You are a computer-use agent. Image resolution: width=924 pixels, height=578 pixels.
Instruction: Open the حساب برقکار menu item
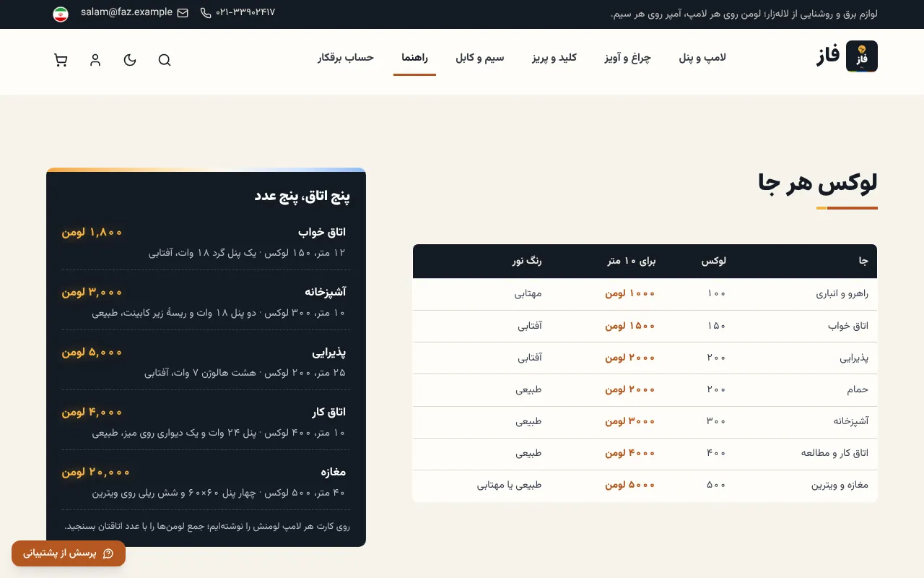[x=346, y=58]
